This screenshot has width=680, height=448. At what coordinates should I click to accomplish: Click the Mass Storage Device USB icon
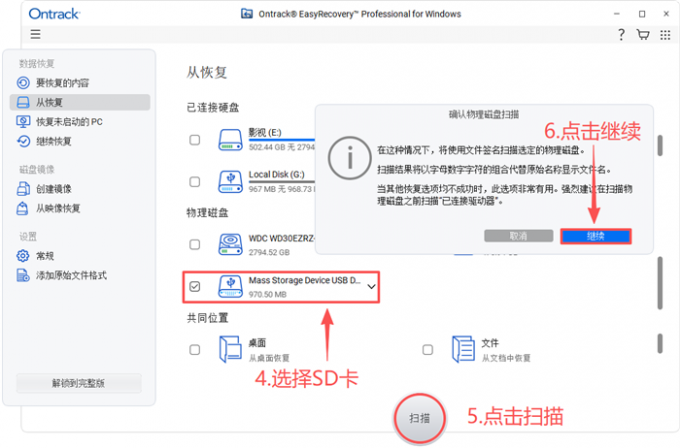click(x=230, y=287)
